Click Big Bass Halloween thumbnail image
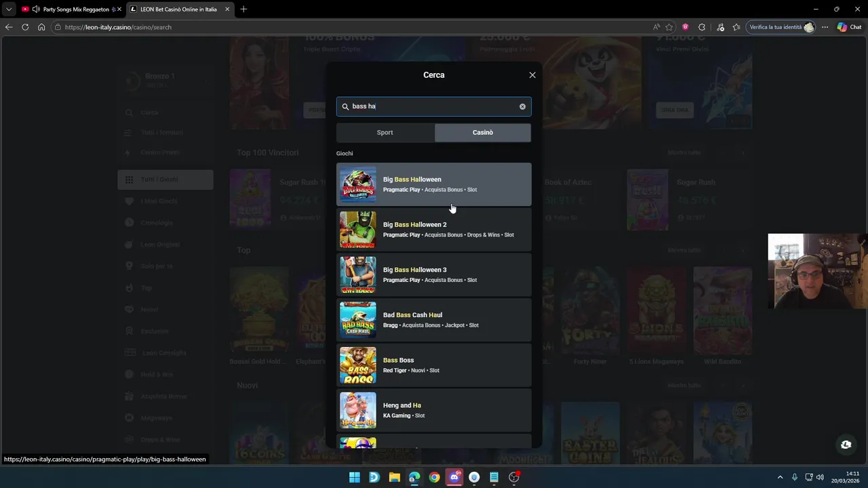This screenshot has width=868, height=488. pyautogui.click(x=357, y=184)
